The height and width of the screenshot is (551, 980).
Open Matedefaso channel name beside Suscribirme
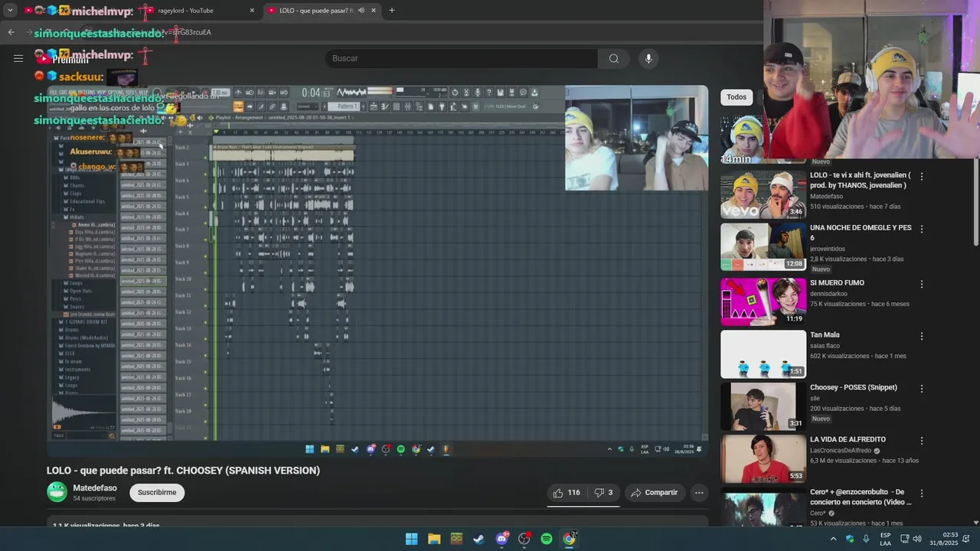point(95,488)
